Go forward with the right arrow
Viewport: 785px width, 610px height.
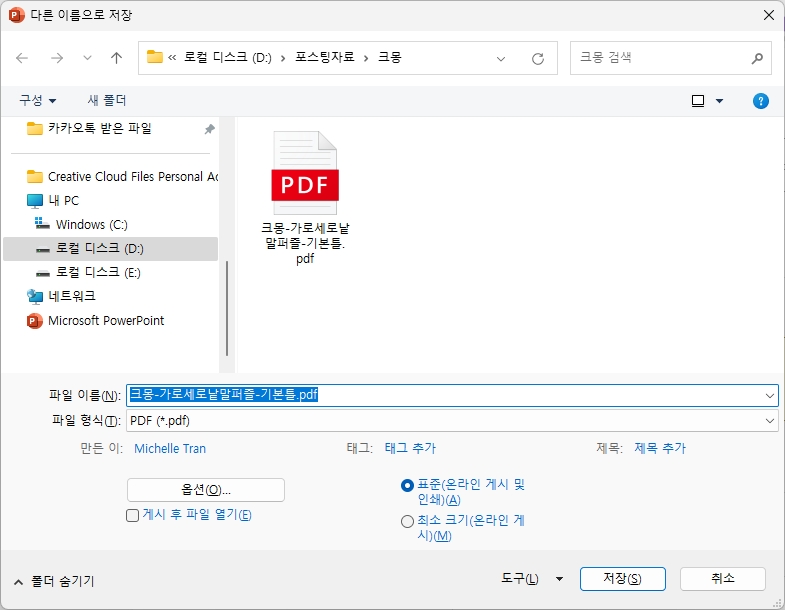57,58
